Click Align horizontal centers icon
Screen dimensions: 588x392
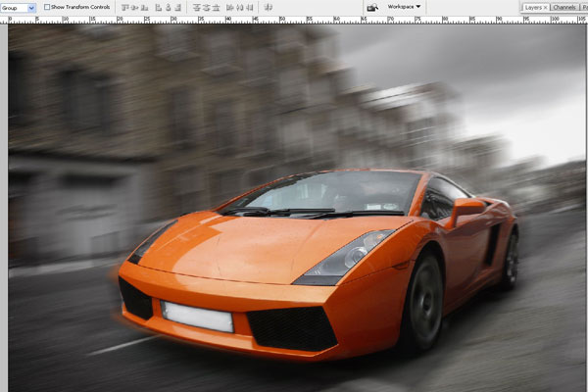[x=169, y=7]
